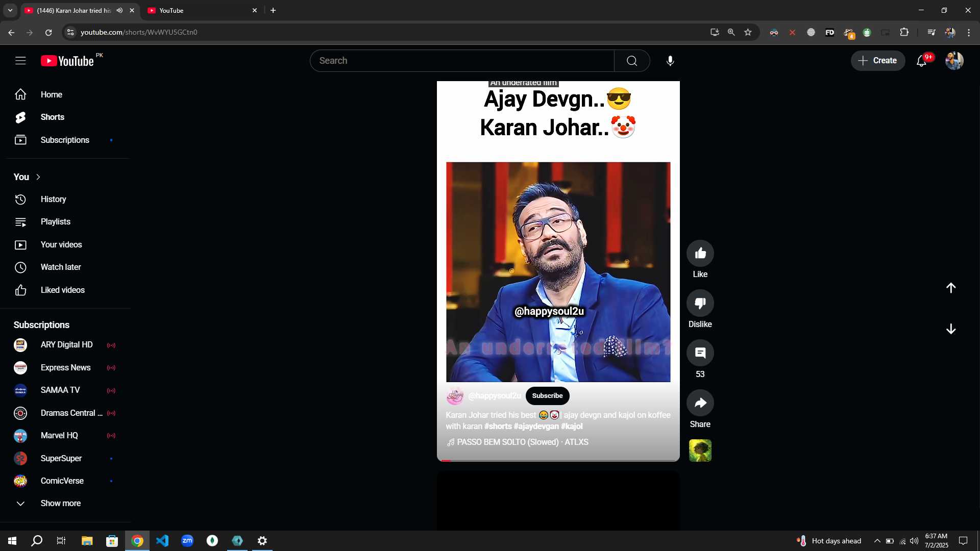Screen dimensions: 980x551
Task: Open Chrome profile avatar in toolbar
Action: tap(950, 32)
